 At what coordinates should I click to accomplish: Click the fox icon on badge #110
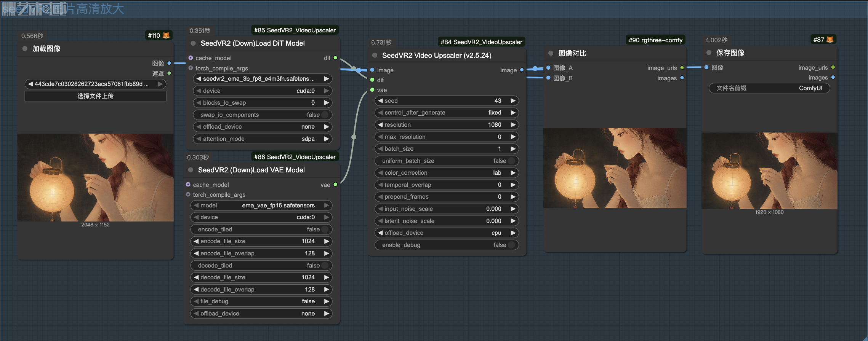point(166,35)
